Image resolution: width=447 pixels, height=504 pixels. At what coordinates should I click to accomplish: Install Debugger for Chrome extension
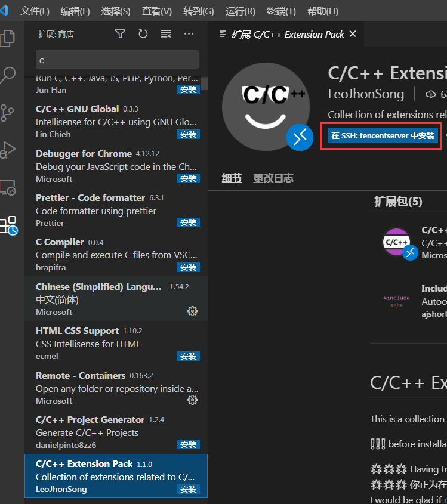[188, 178]
